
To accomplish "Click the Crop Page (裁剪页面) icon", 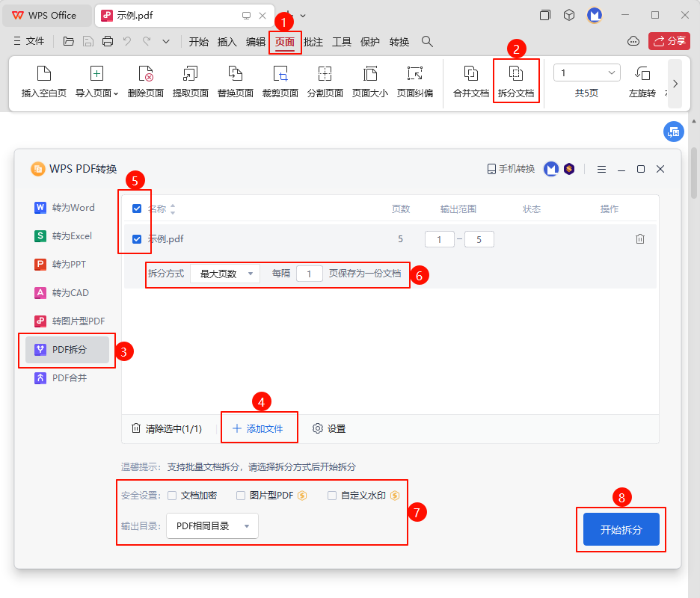I will tap(280, 74).
